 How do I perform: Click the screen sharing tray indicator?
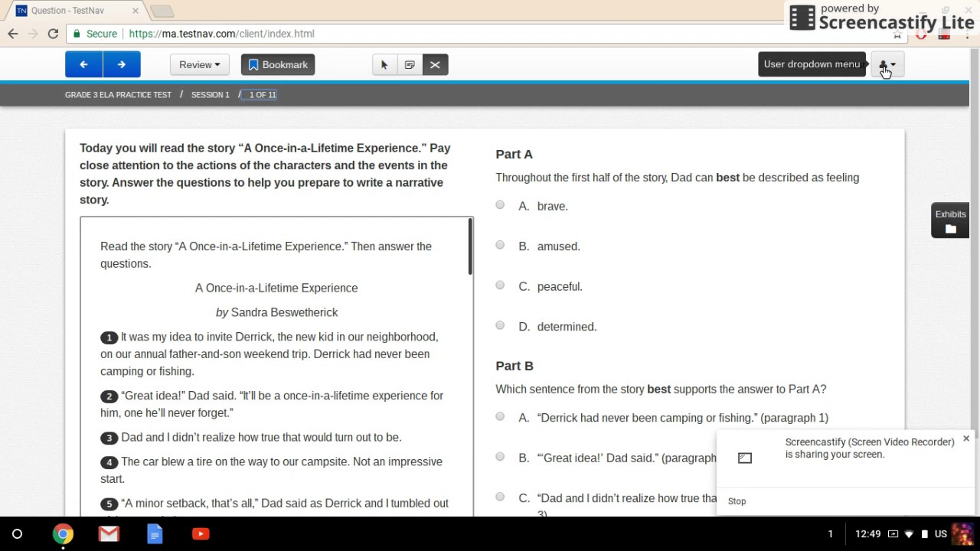[893, 534]
